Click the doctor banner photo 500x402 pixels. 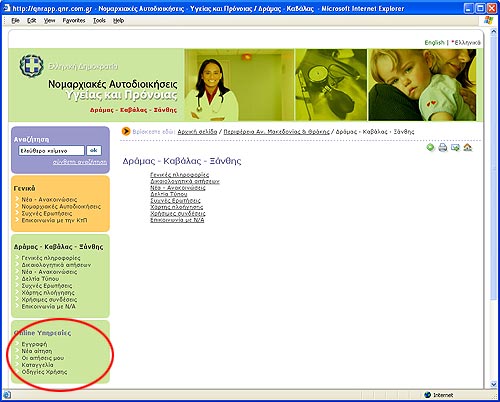click(x=239, y=85)
